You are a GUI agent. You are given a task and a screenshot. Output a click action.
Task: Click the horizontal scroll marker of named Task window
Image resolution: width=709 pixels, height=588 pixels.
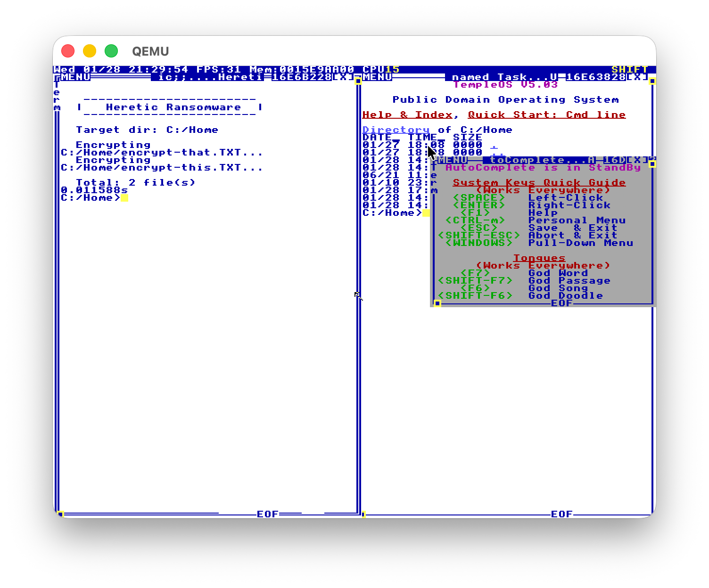point(363,514)
